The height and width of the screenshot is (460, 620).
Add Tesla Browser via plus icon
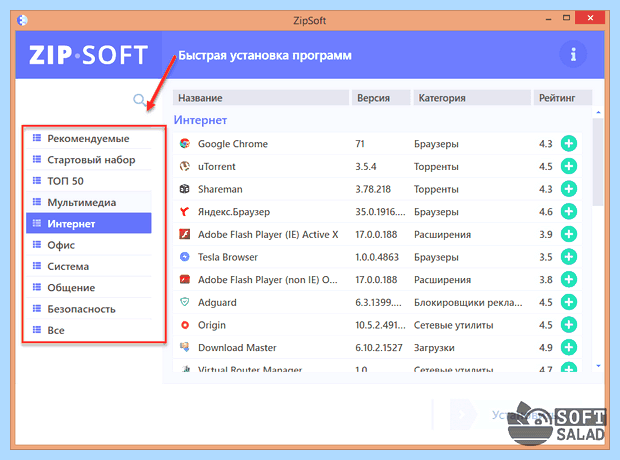[x=569, y=257]
